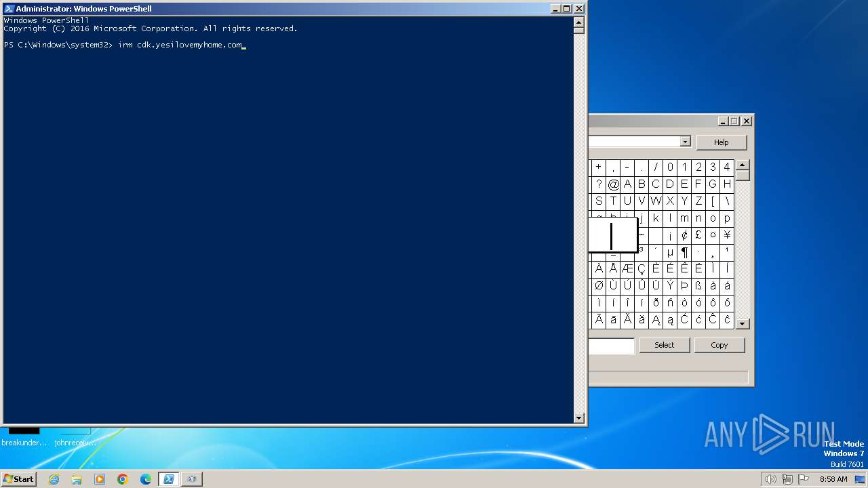Select the ß sharp s character
Viewport: 868px width, 488px height.
(x=698, y=286)
